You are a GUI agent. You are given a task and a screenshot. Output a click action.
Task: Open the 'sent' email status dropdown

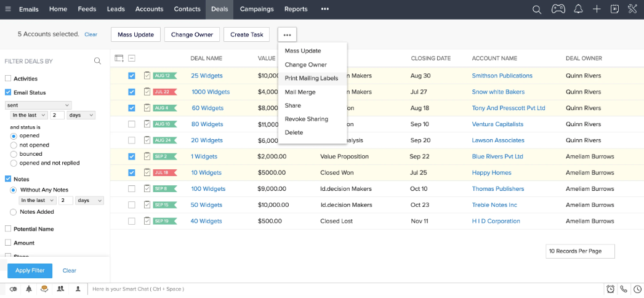click(39, 105)
